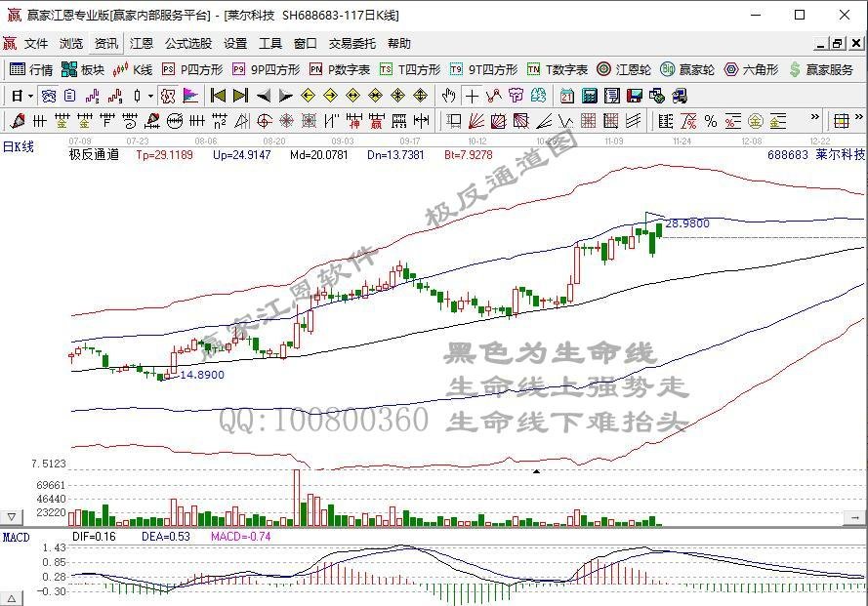Screen dimensions: 868x606
Task: Click the colored grid table icon
Action: [x=842, y=121]
